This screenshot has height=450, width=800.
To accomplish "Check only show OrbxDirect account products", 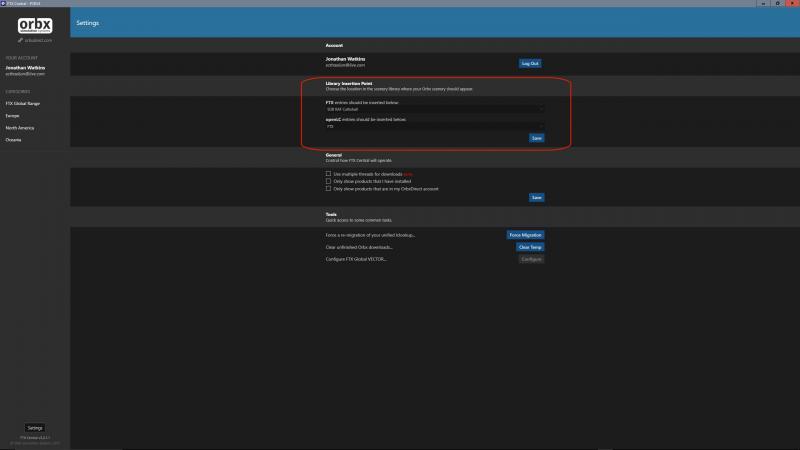I will pyautogui.click(x=328, y=189).
